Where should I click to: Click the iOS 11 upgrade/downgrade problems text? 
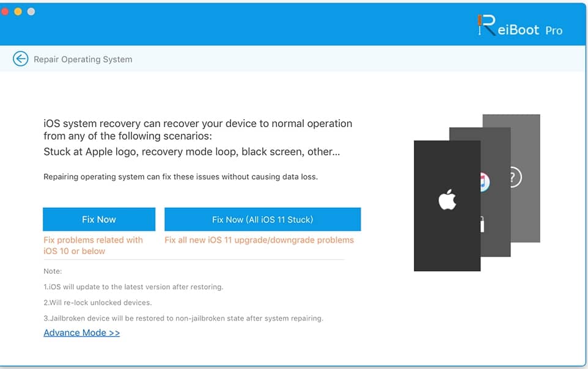(x=259, y=239)
